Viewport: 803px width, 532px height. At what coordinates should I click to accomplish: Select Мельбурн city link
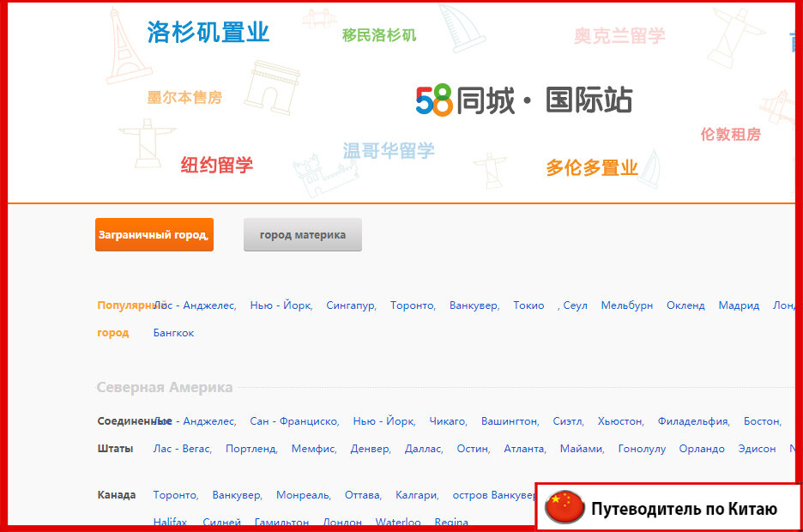(x=627, y=305)
